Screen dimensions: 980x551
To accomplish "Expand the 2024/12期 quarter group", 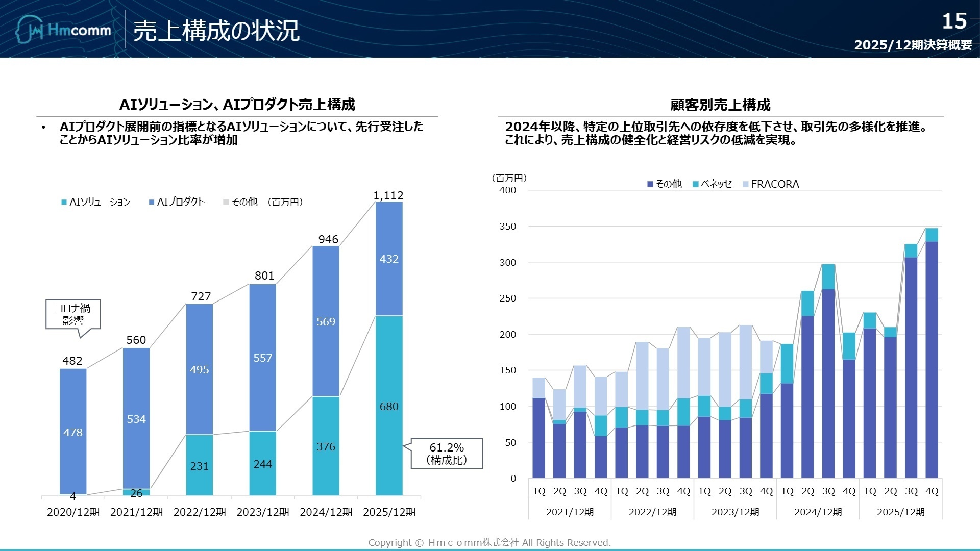I will (x=818, y=512).
